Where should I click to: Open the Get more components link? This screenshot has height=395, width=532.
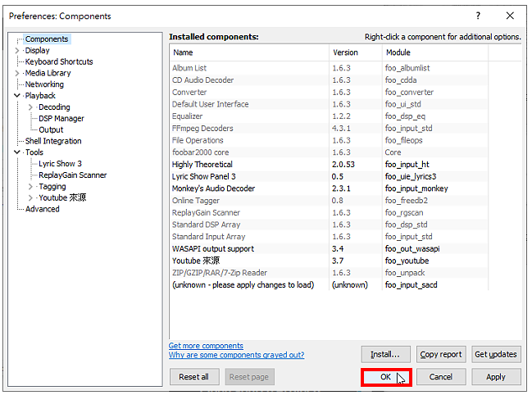[206, 346]
